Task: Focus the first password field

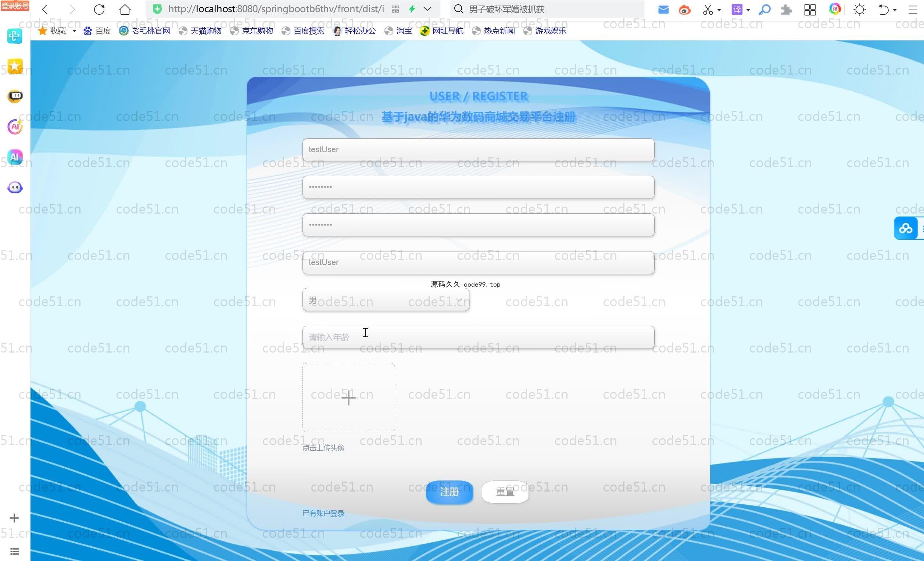Action: coord(478,187)
